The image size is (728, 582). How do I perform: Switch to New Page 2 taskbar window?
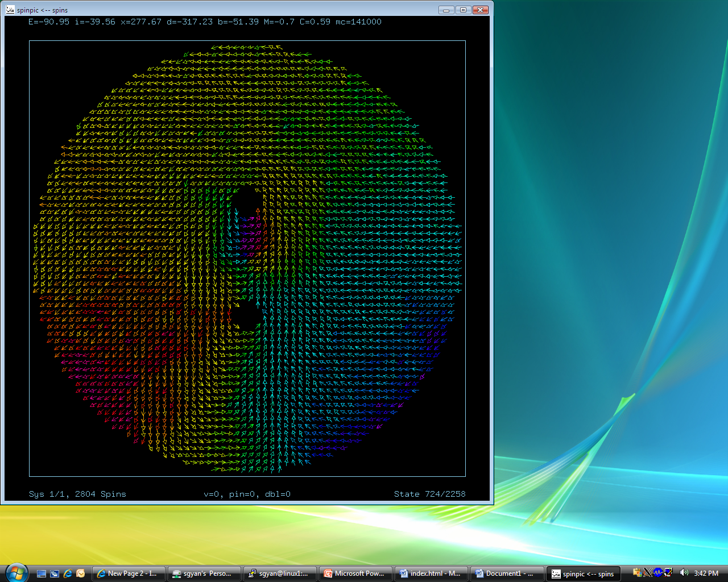click(x=130, y=573)
